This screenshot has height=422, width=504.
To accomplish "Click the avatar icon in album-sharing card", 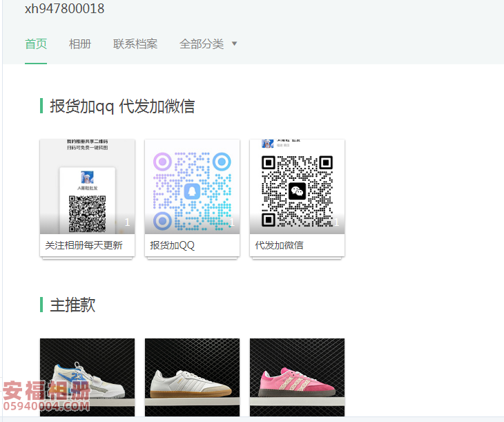I will [x=87, y=178].
